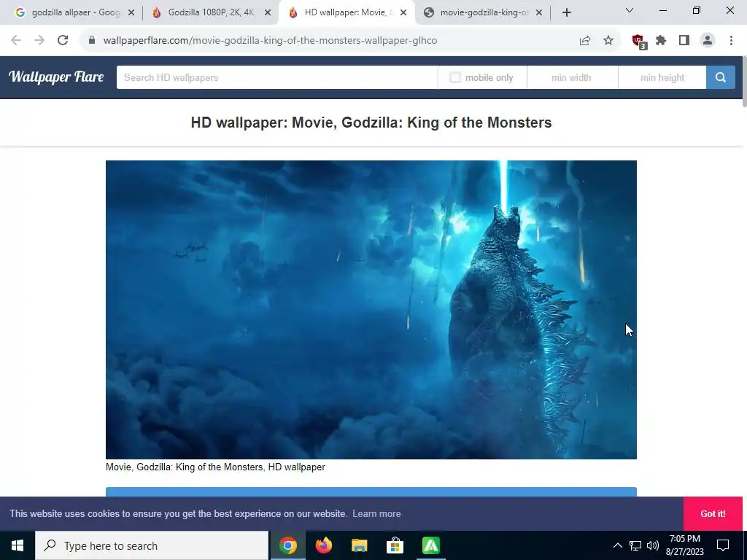Expand the tab search chevron
The width and height of the screenshot is (747, 560).
pyautogui.click(x=629, y=10)
